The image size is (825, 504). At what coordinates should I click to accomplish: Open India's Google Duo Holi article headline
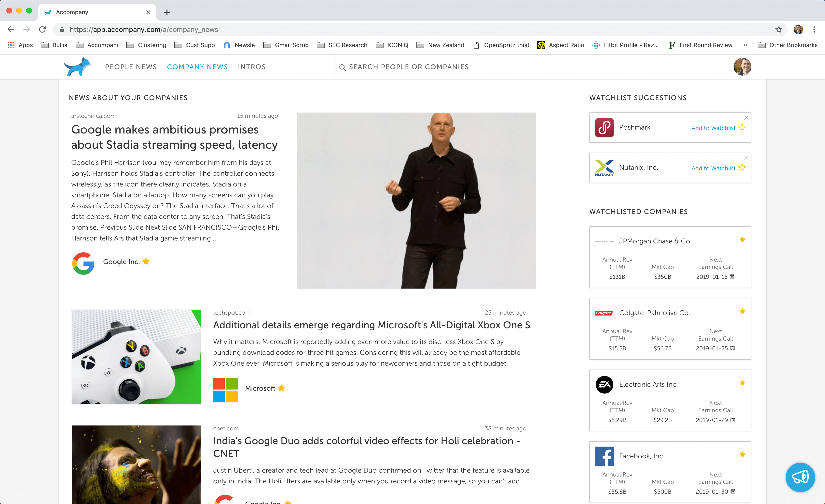pos(367,447)
